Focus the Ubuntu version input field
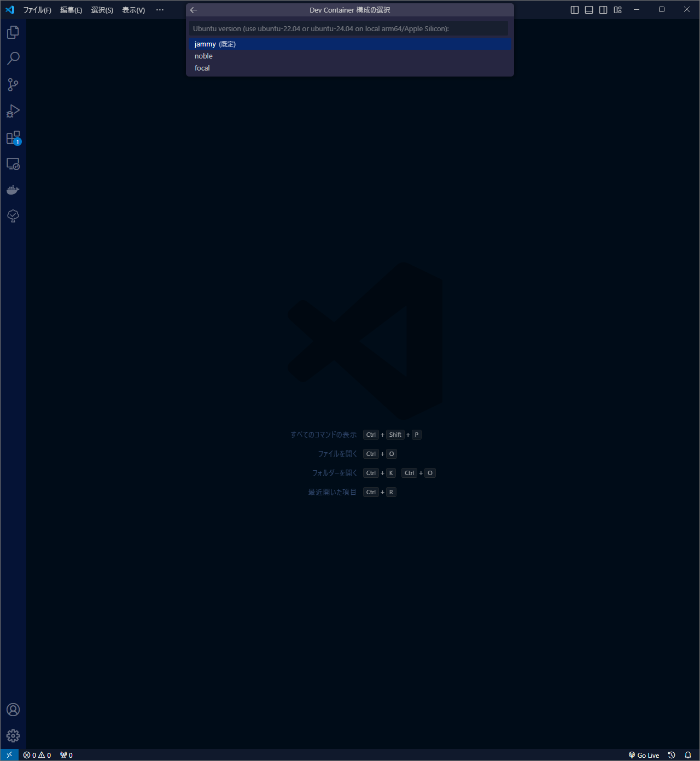700x761 pixels. (348, 28)
